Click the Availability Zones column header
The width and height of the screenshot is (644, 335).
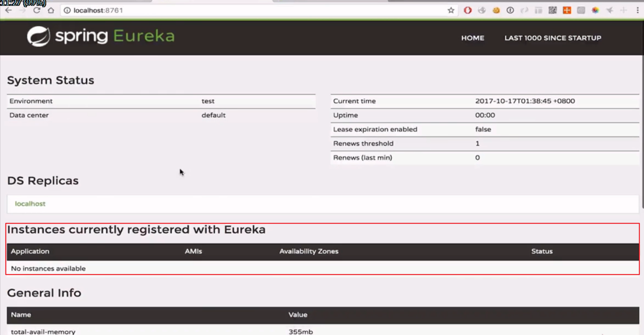tap(309, 251)
